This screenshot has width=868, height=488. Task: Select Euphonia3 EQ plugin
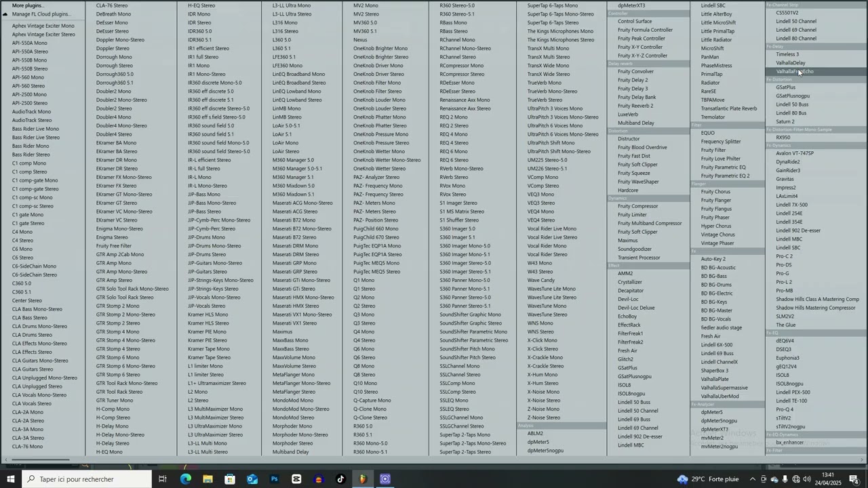point(788,358)
